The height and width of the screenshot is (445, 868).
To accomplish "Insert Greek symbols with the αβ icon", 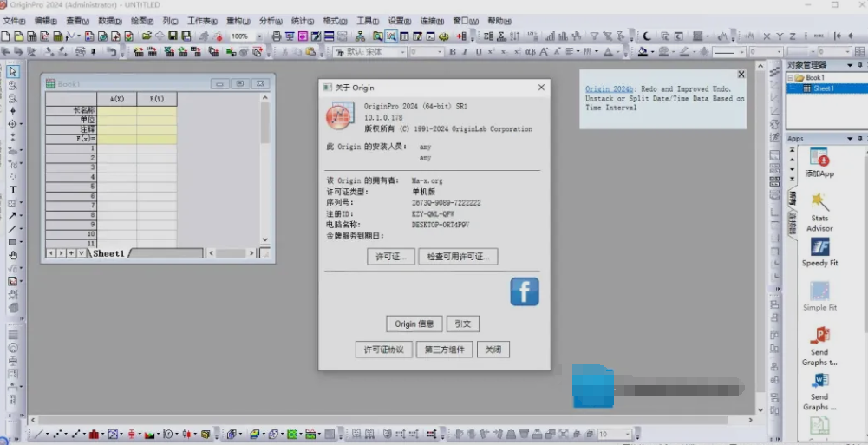I will pos(530,52).
